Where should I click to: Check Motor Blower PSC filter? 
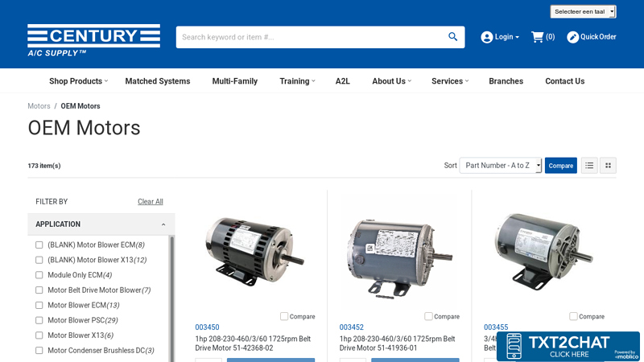pyautogui.click(x=39, y=320)
